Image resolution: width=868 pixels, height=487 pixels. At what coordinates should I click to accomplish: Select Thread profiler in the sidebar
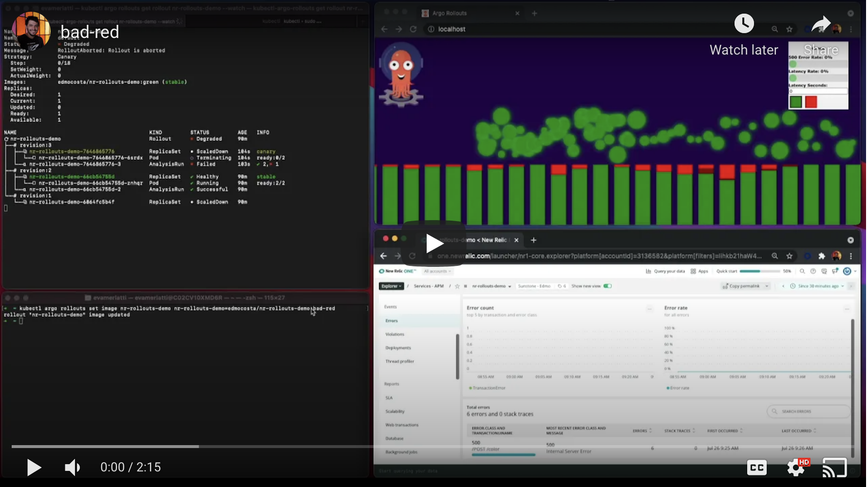pyautogui.click(x=399, y=361)
